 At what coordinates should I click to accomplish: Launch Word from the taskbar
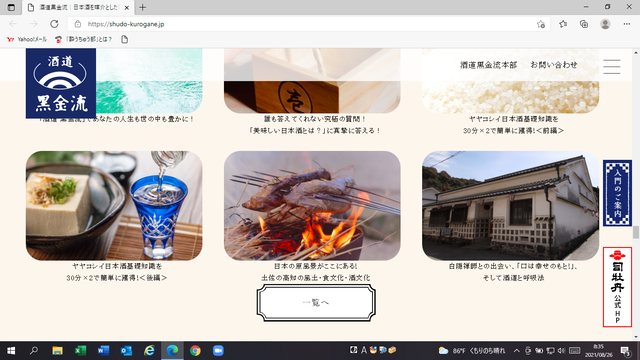pos(103,351)
